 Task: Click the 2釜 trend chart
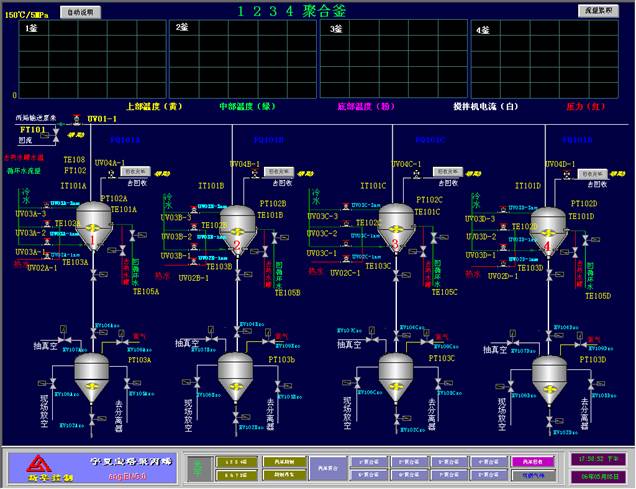(243, 59)
